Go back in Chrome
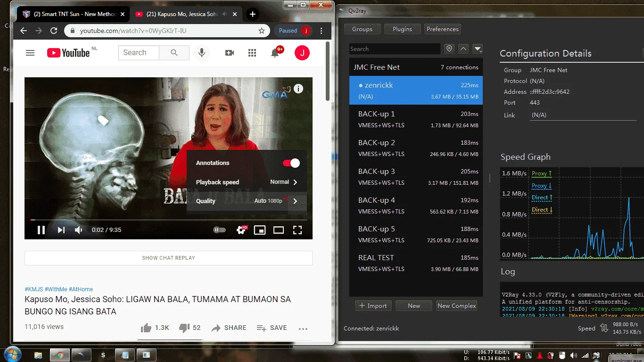 coord(24,31)
